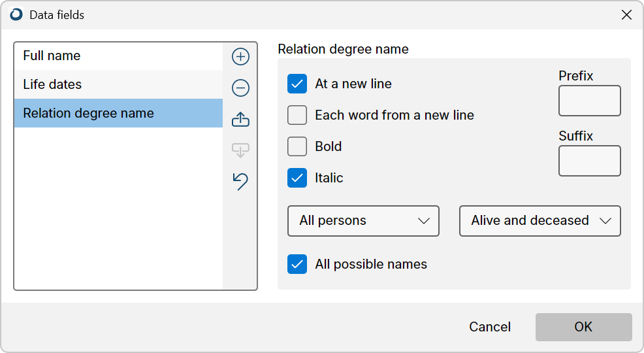The width and height of the screenshot is (644, 353).
Task: Uncheck At a new line
Action: [x=297, y=84]
